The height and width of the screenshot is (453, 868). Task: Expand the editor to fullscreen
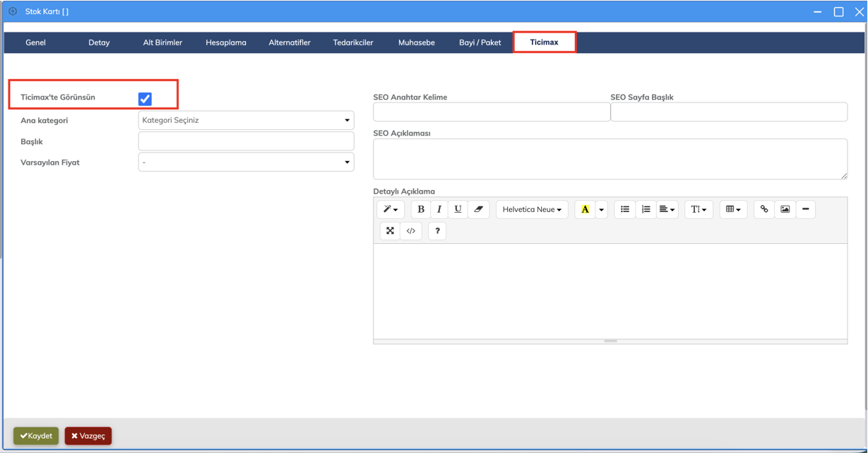pyautogui.click(x=390, y=231)
